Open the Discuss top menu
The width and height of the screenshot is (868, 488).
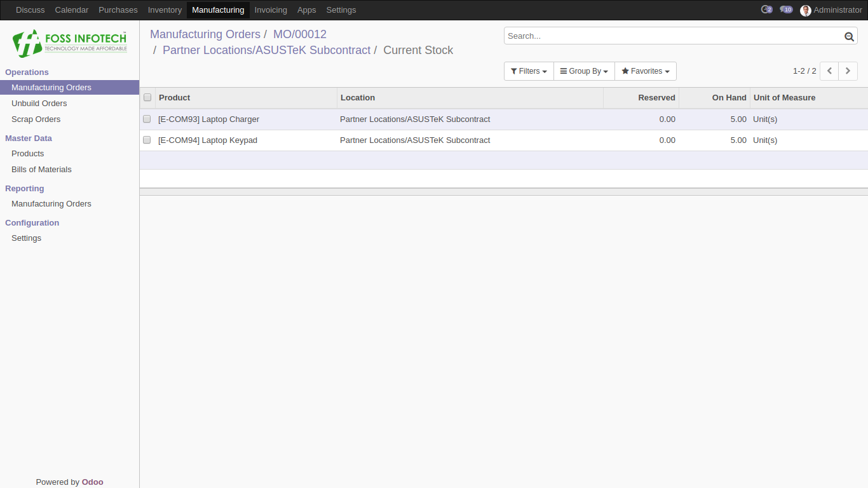point(31,10)
